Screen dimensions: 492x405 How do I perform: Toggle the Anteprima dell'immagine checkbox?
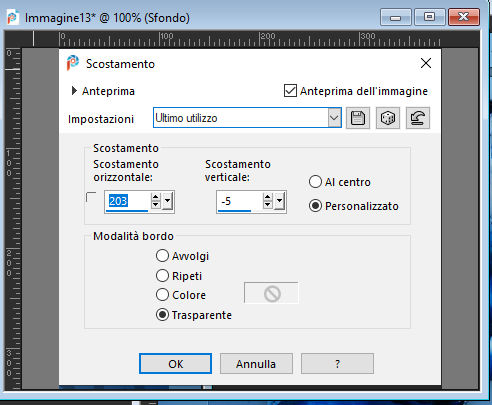290,91
